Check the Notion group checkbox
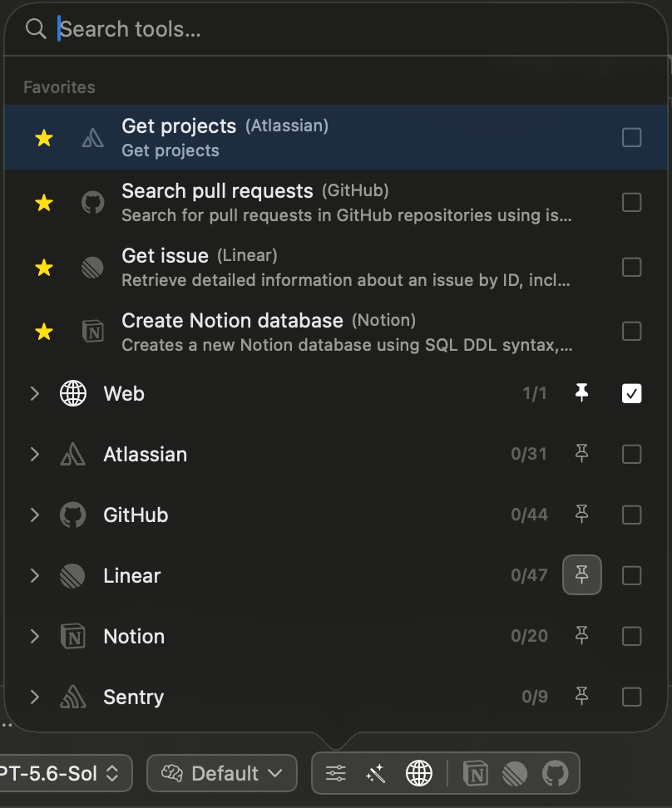This screenshot has height=808, width=672. coord(632,637)
